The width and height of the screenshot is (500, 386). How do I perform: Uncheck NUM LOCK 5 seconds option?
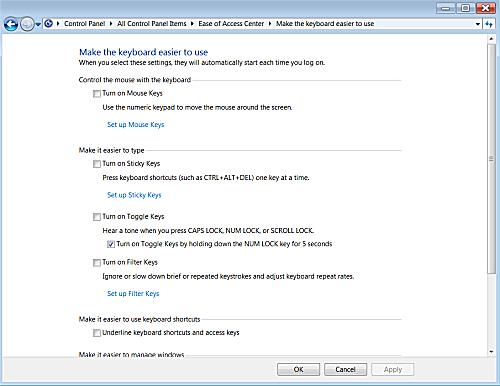point(111,244)
